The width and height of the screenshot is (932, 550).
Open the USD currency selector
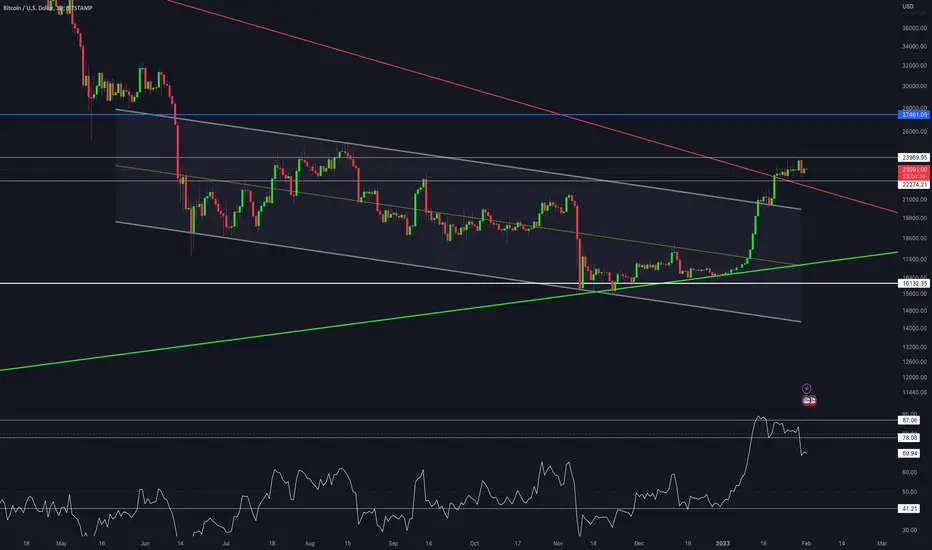908,7
